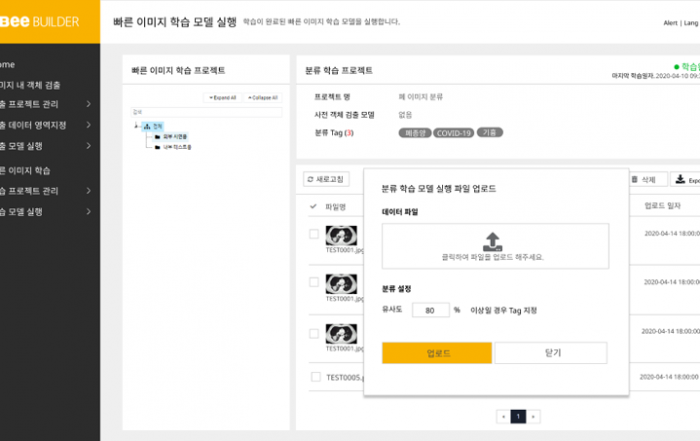Click the 분류 Tag (3) label
Screen dimensions: 700x441
(334, 133)
